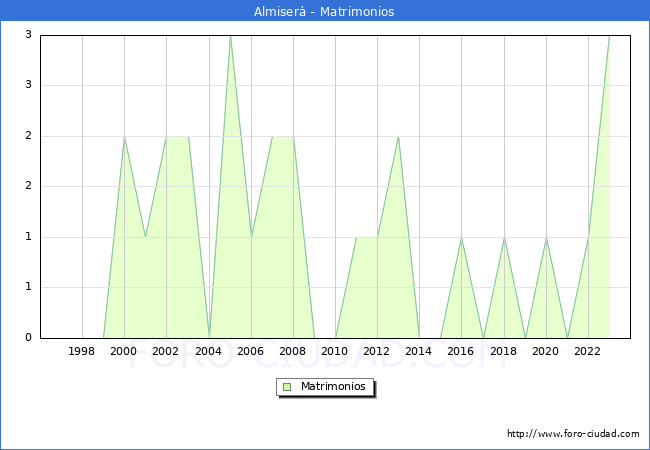Click the 2020 tick label
650x450 pixels.
(x=546, y=351)
